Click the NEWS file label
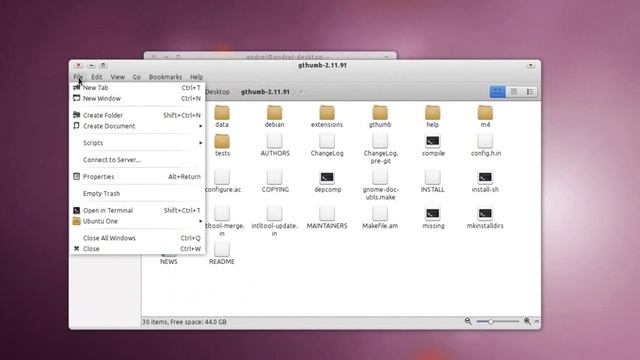The width and height of the screenshot is (640, 360). pos(169,262)
